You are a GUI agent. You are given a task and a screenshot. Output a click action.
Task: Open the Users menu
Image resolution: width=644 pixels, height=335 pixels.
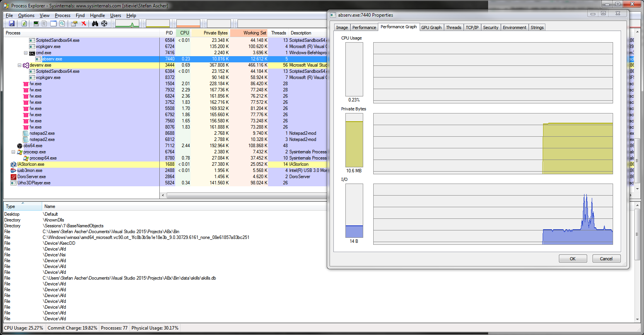tap(116, 15)
